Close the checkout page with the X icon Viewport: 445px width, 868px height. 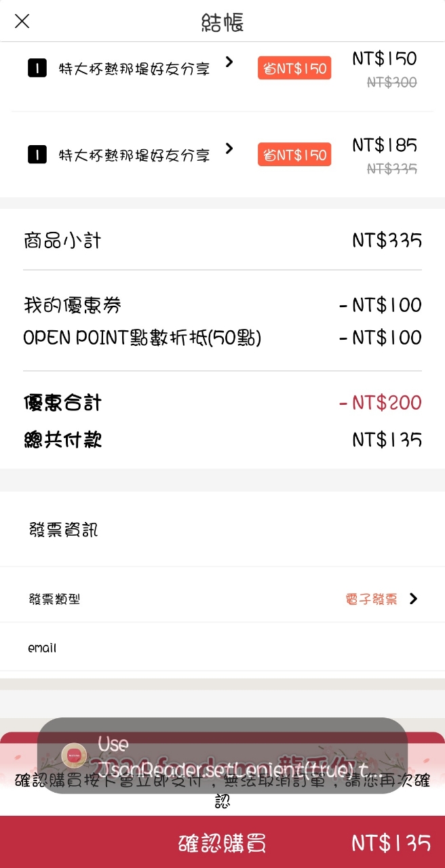pos(22,22)
